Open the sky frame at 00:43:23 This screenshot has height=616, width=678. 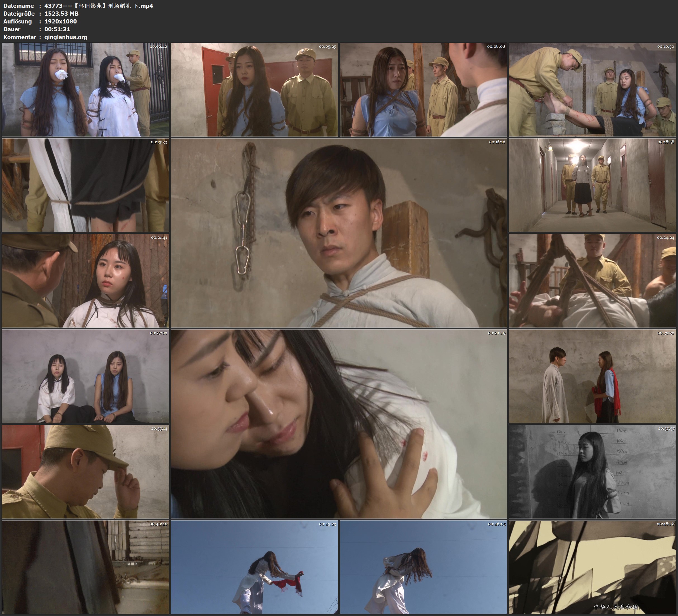(x=254, y=567)
